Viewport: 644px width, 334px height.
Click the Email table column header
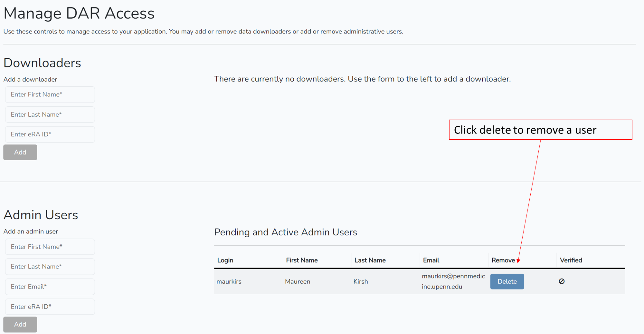coord(431,260)
